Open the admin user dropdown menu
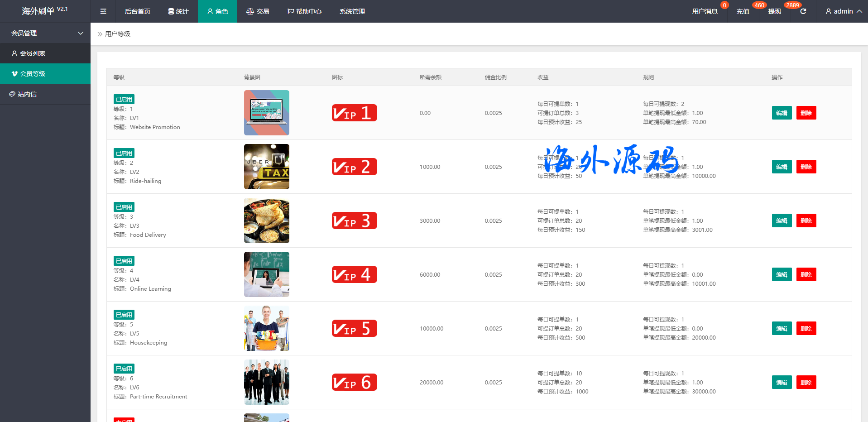 [843, 11]
